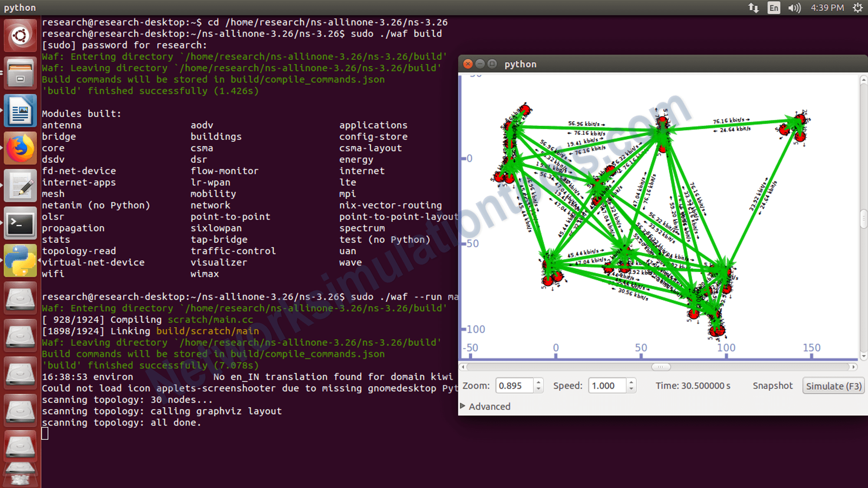Click the down arrow of the vertical scrollbar
This screenshot has height=488, width=868.
tap(864, 356)
